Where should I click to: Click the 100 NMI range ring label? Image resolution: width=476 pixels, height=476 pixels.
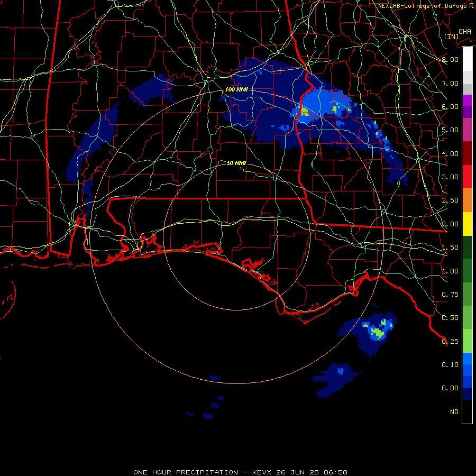tap(236, 89)
